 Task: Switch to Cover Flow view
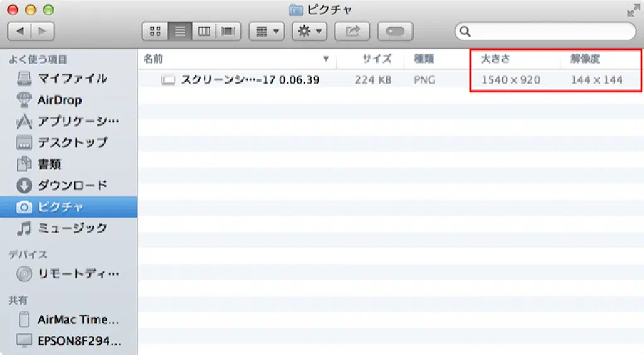click(x=229, y=31)
